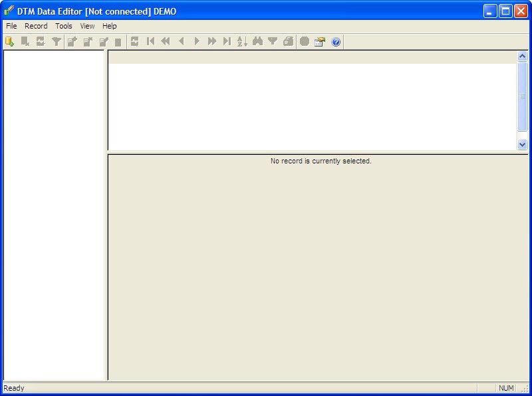
Task: Click the table filter funnel icon
Action: tap(57, 42)
